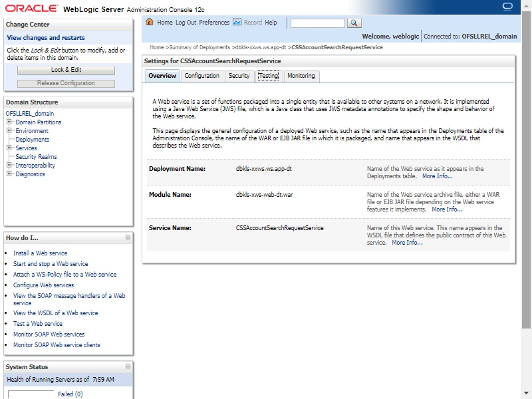Click the dbkls-xws-web-dt.war module name value

tap(264, 195)
